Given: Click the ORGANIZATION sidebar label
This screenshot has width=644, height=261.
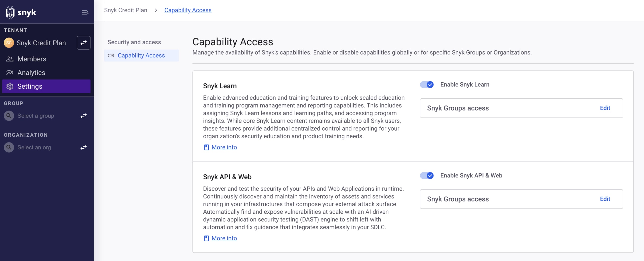Looking at the screenshot, I should pyautogui.click(x=26, y=135).
